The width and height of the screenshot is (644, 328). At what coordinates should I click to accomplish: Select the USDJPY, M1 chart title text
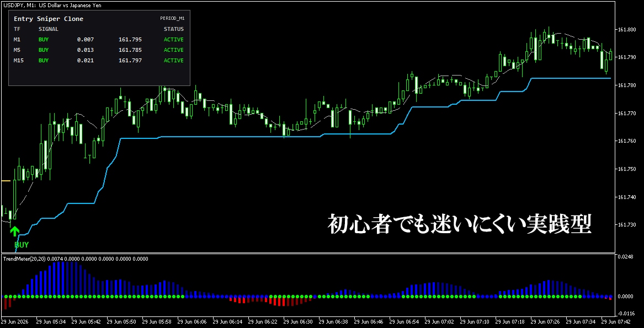52,6
